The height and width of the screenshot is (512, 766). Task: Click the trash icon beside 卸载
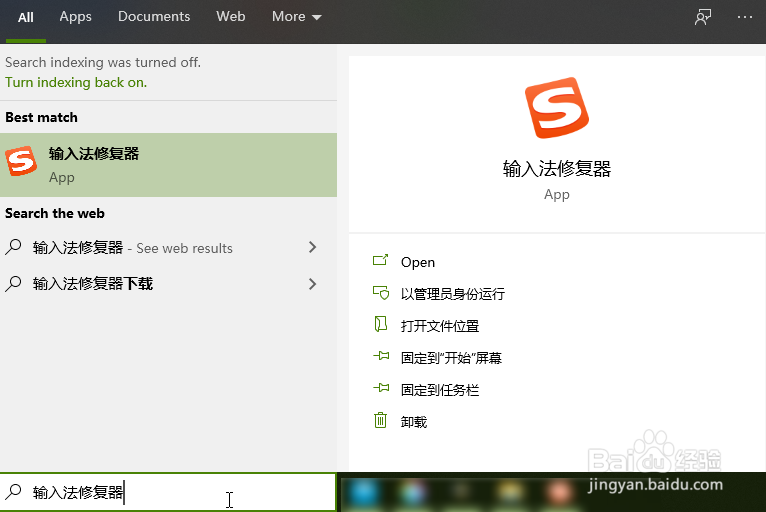[381, 420]
